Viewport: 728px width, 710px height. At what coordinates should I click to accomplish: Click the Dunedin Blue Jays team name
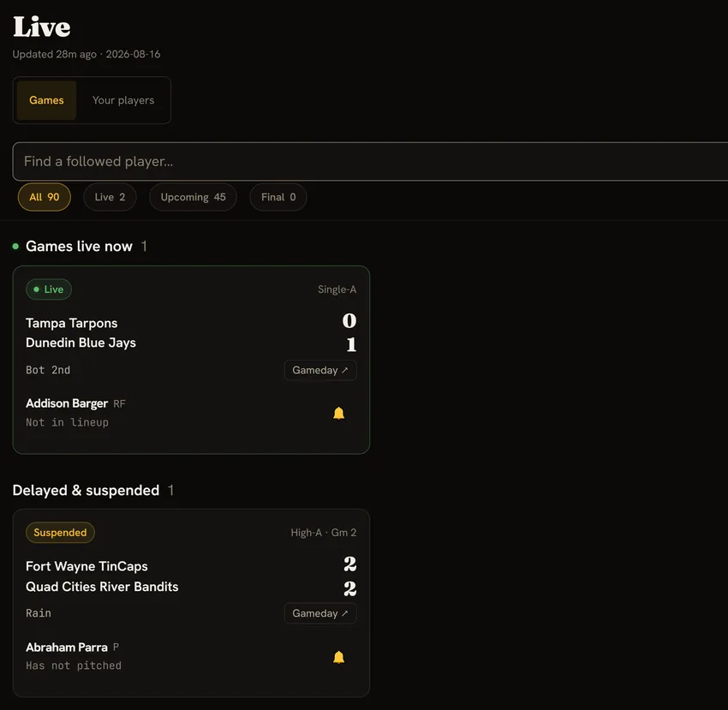[x=81, y=343]
